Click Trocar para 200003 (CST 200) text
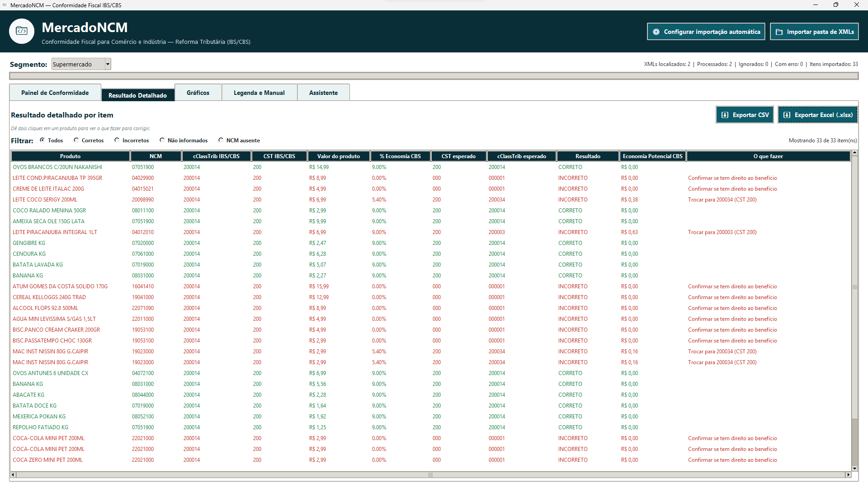 coord(722,232)
